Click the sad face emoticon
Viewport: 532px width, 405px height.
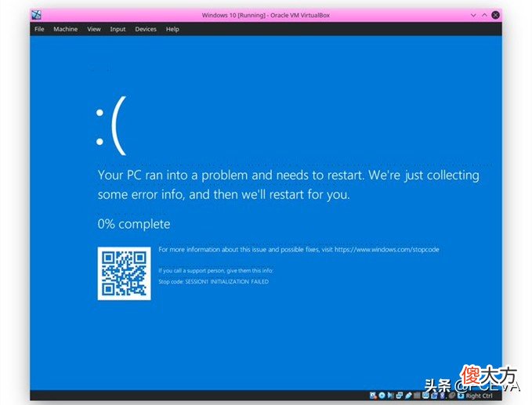[111, 126]
